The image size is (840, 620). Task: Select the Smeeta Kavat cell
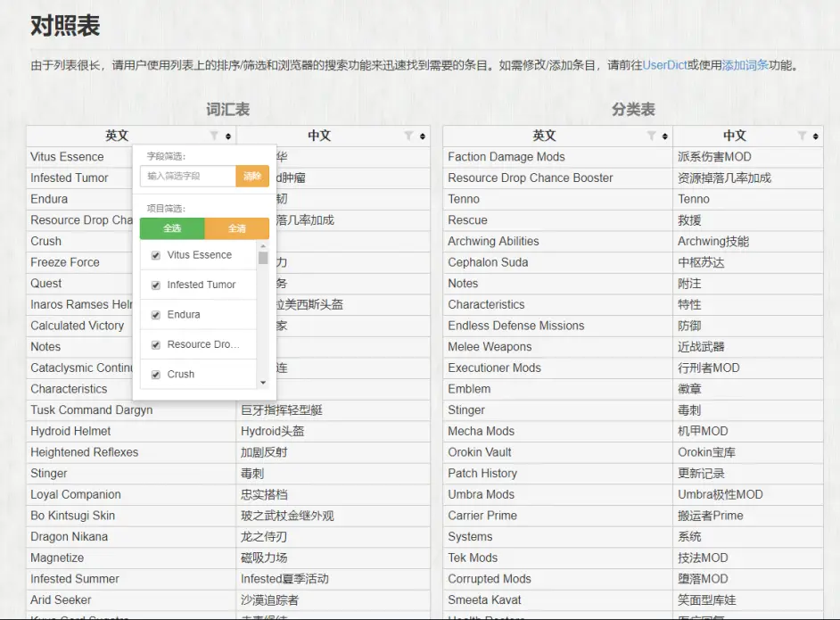tap(557, 600)
